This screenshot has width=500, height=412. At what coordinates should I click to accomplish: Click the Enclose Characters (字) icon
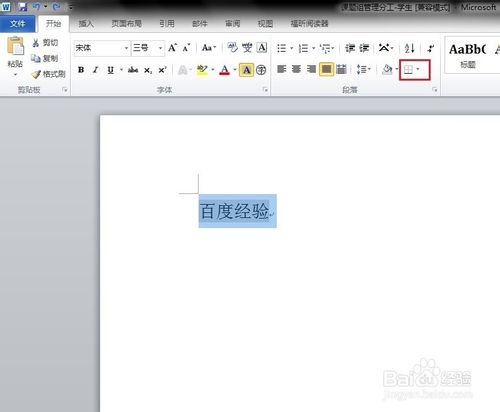click(x=261, y=70)
